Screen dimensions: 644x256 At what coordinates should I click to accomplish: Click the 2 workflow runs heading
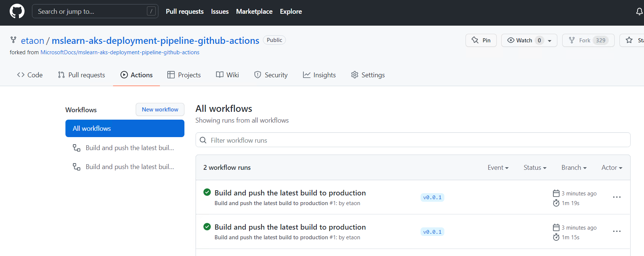227,168
